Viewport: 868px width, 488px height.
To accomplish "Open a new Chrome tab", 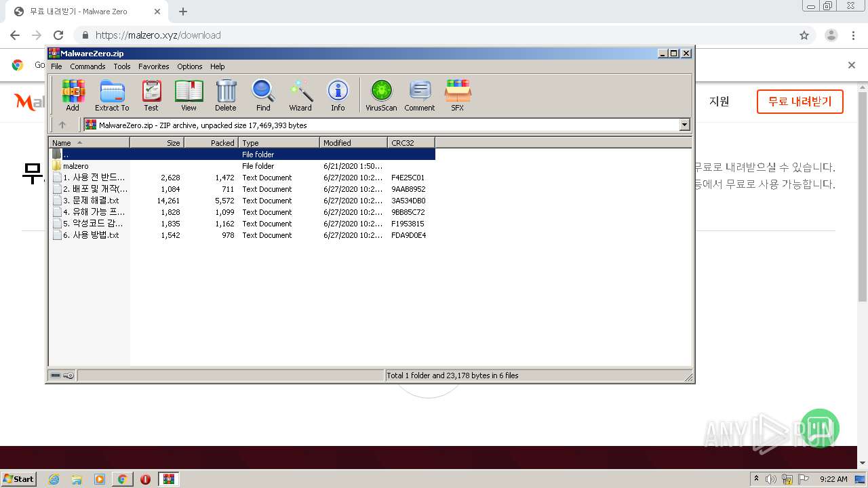I will coord(183,12).
